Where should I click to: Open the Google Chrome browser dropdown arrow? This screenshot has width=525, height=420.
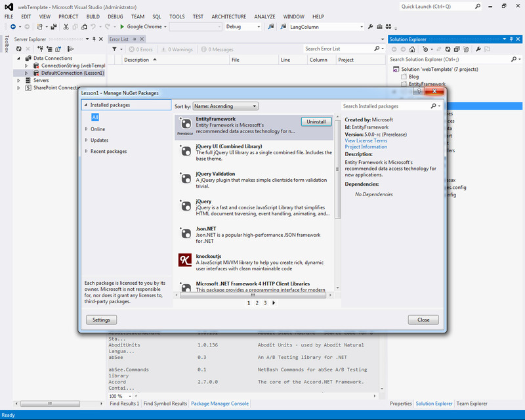pos(165,27)
